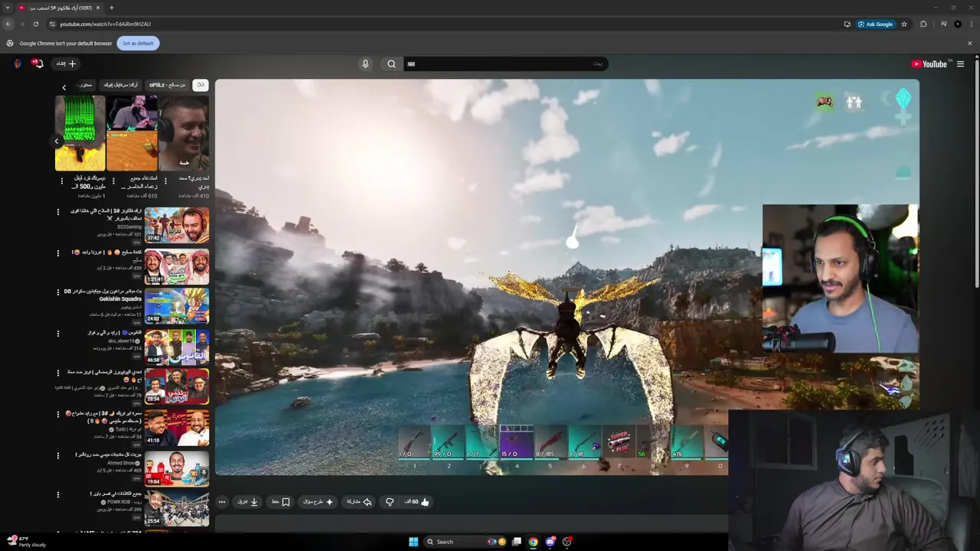Go back with the browser back arrow

coord(8,24)
